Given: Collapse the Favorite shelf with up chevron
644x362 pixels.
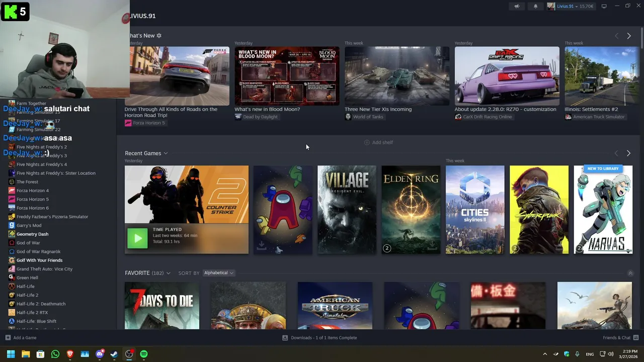Looking at the screenshot, I should click(630, 273).
